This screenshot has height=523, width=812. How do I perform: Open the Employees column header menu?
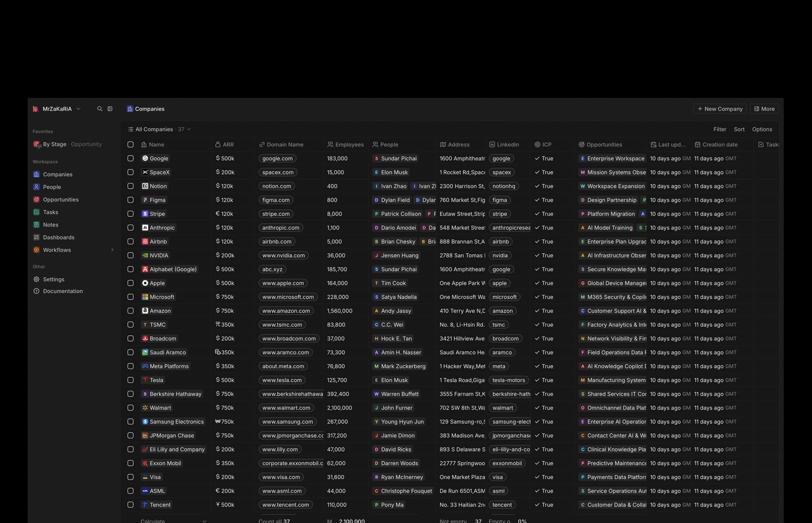click(x=346, y=144)
